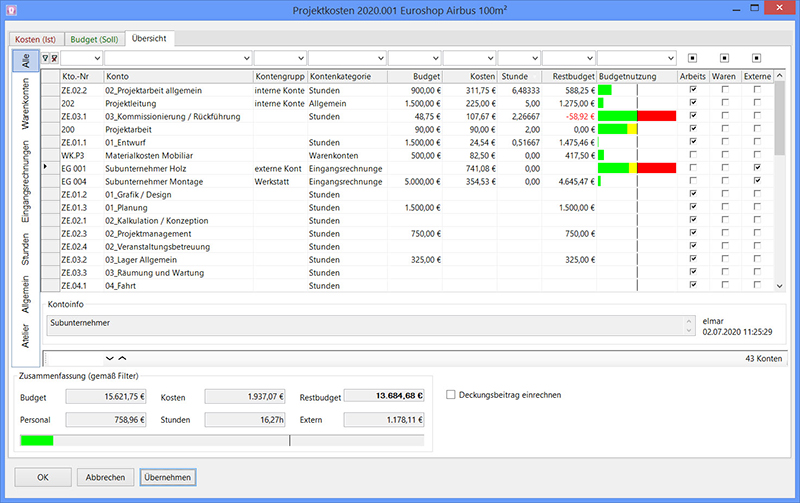This screenshot has width=800, height=503.
Task: Select the Allgemein vertical tab
Action: (x=26, y=294)
